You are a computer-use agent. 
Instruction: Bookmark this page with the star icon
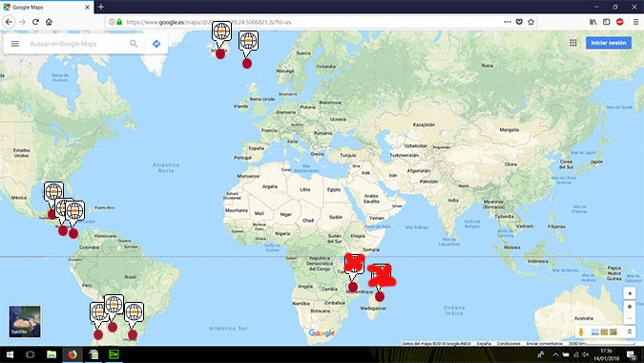coord(531,22)
